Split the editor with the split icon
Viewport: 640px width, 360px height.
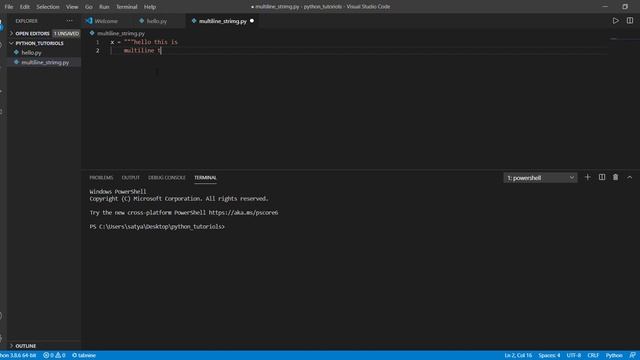[x=630, y=21]
